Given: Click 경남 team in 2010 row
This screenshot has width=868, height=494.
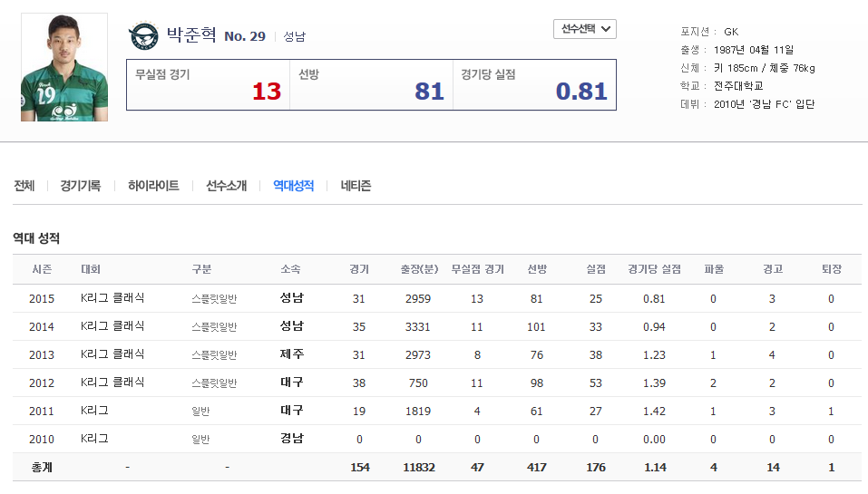Looking at the screenshot, I should pos(292,438).
